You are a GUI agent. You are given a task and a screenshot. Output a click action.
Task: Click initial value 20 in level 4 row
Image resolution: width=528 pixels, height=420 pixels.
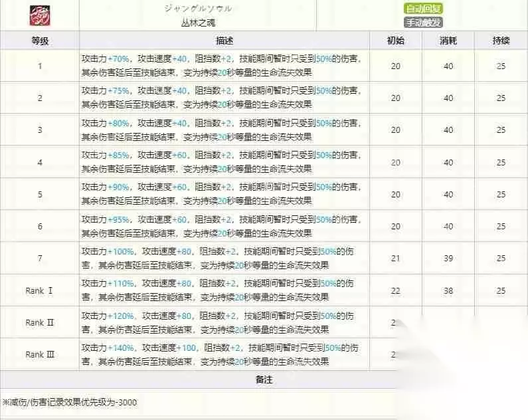click(x=396, y=162)
